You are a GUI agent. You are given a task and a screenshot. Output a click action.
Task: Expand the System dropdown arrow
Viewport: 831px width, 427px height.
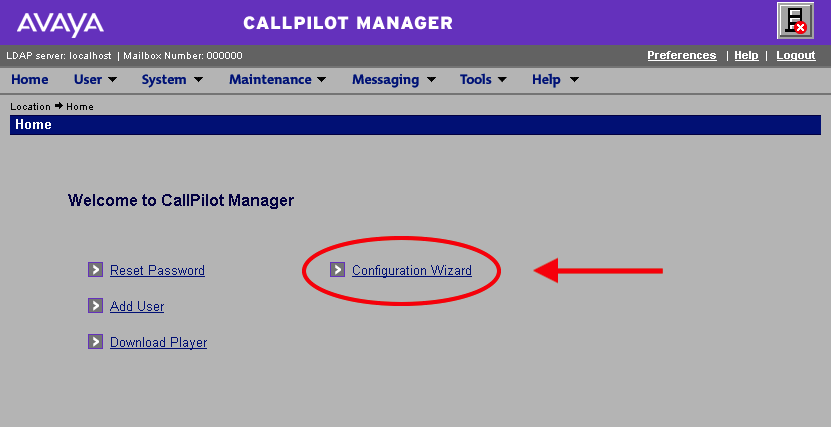tap(198, 80)
